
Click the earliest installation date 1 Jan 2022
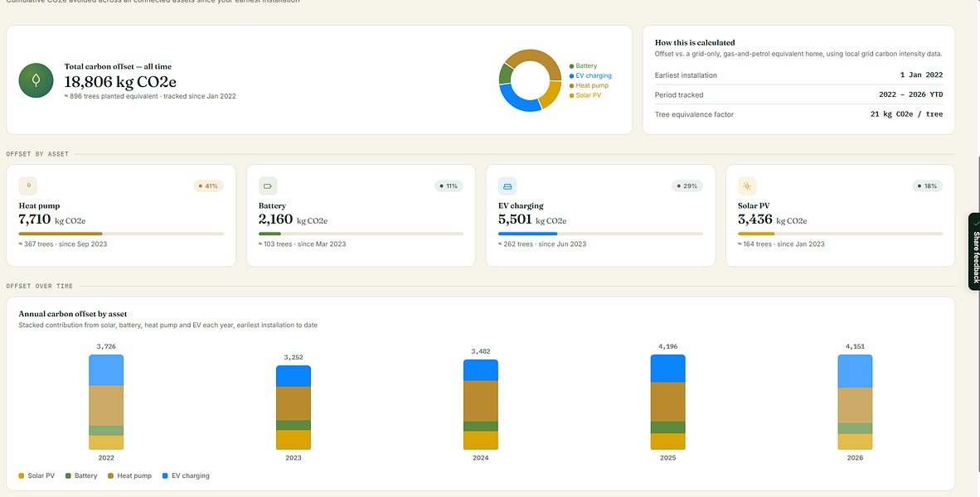[x=921, y=75]
